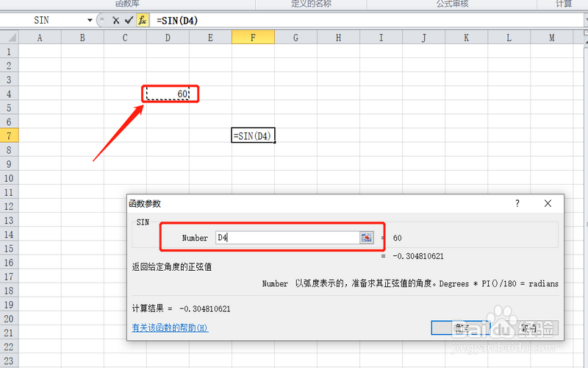Select column C header
Image resolution: width=588 pixels, height=368 pixels.
click(x=125, y=38)
